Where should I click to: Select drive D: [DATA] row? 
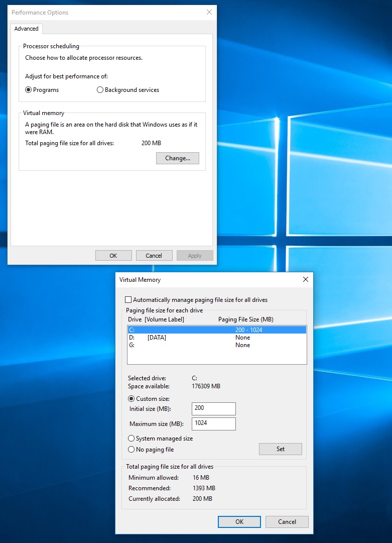[217, 337]
